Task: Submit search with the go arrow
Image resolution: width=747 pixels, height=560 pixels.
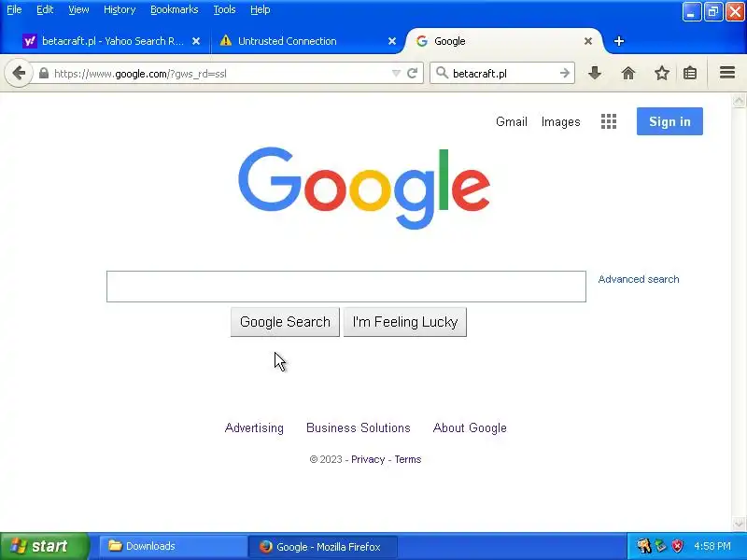Action: [565, 74]
